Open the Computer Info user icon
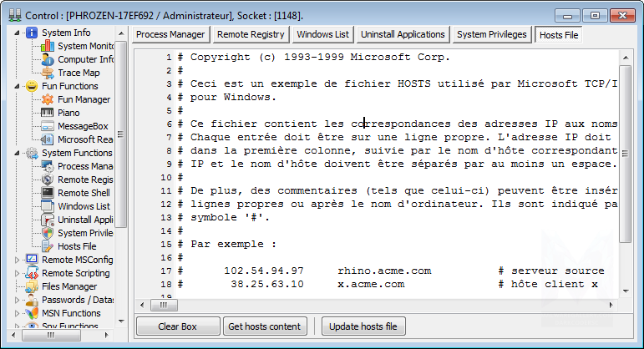The height and width of the screenshot is (349, 644). (x=48, y=59)
